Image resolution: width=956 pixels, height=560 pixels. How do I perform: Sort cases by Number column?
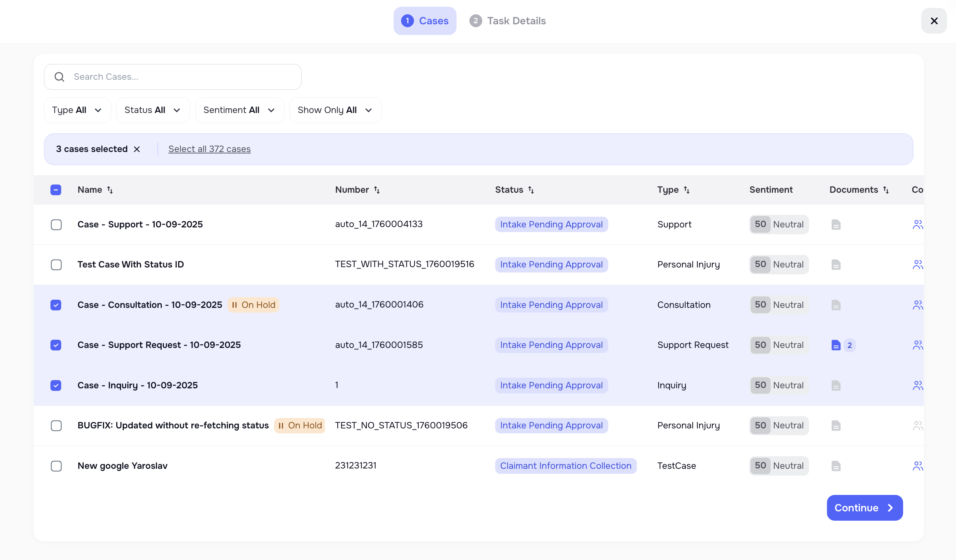pos(377,190)
